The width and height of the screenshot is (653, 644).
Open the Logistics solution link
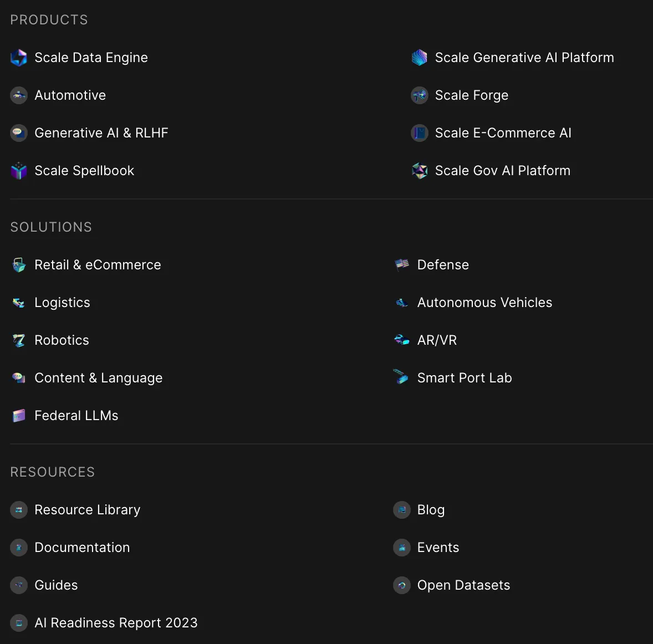(x=62, y=303)
